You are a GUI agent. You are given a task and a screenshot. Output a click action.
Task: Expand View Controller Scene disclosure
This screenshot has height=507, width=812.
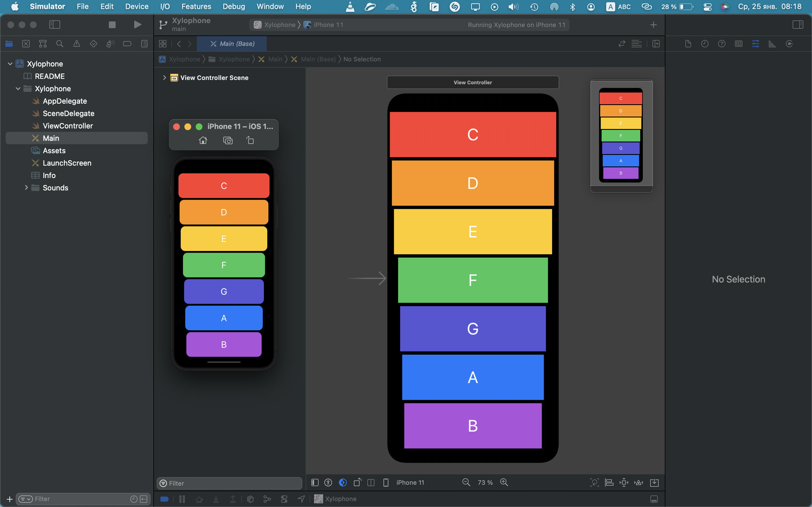tap(164, 78)
